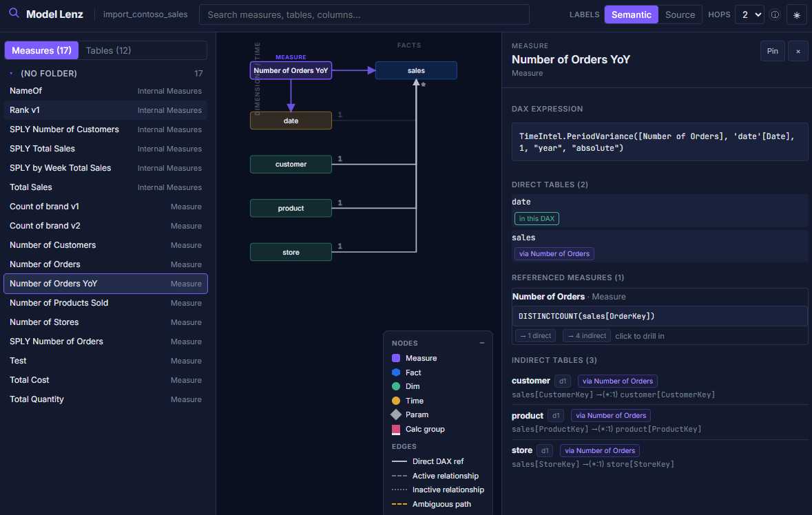
Task: Click the purple Measure legend swatch
Action: [396, 358]
